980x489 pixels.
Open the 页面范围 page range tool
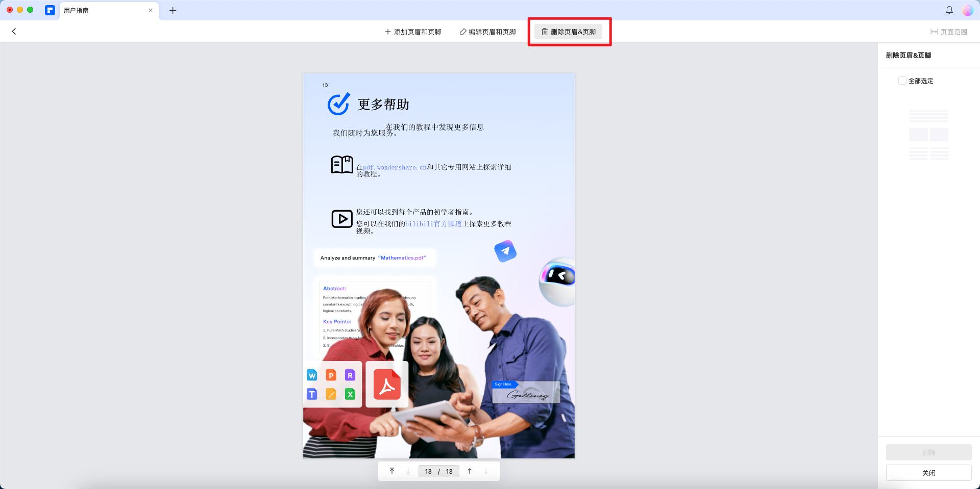[950, 31]
